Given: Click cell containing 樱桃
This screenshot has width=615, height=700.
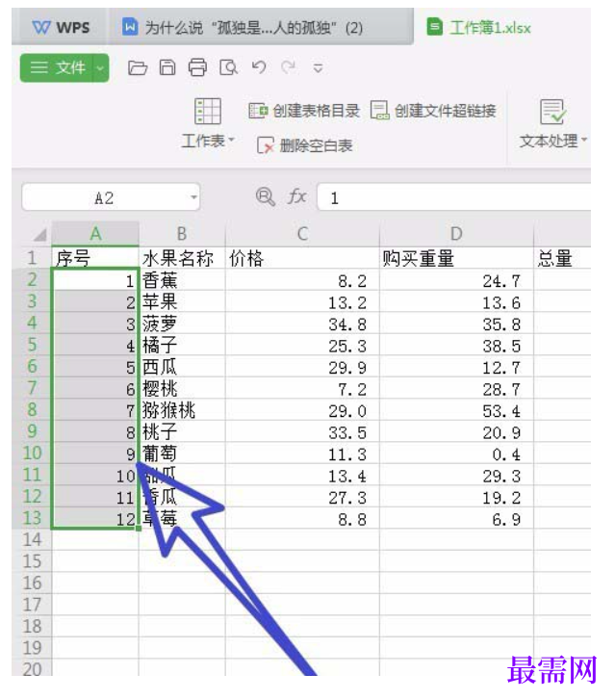Looking at the screenshot, I should pyautogui.click(x=182, y=389).
